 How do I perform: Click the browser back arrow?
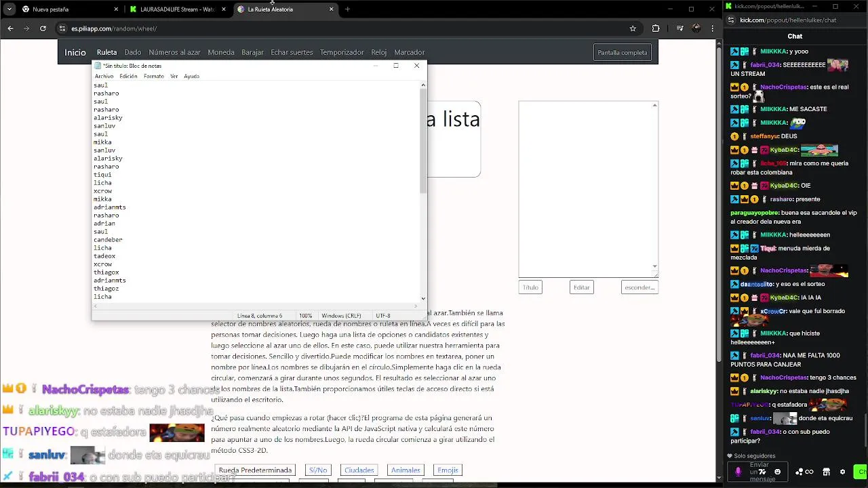point(10,28)
